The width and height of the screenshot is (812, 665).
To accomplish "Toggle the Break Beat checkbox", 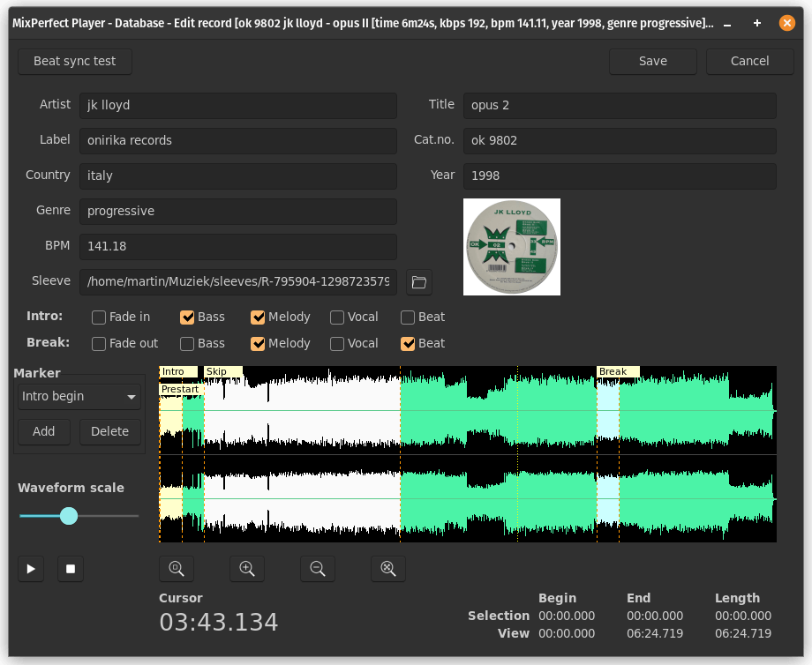I will click(x=408, y=344).
